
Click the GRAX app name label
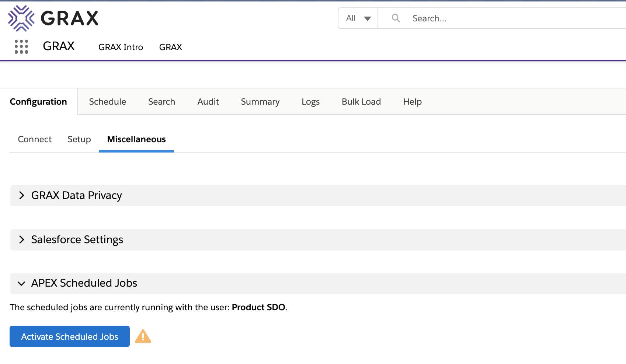click(x=59, y=46)
